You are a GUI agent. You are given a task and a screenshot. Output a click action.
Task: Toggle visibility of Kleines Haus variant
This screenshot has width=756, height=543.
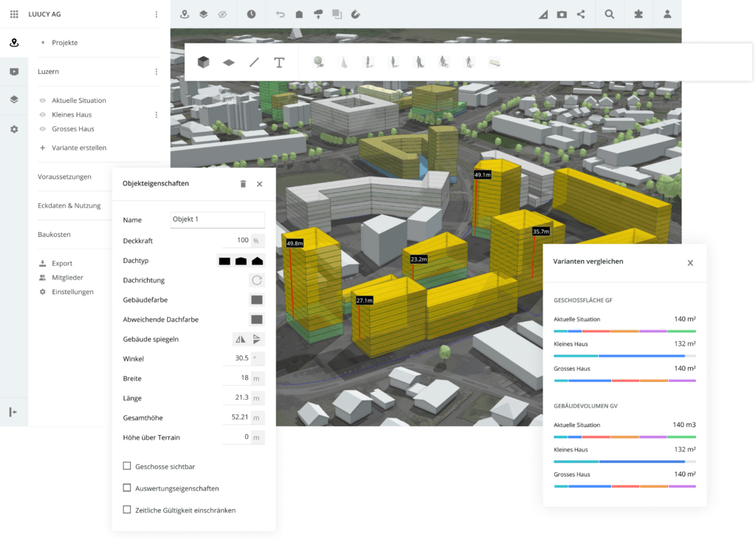(x=43, y=115)
